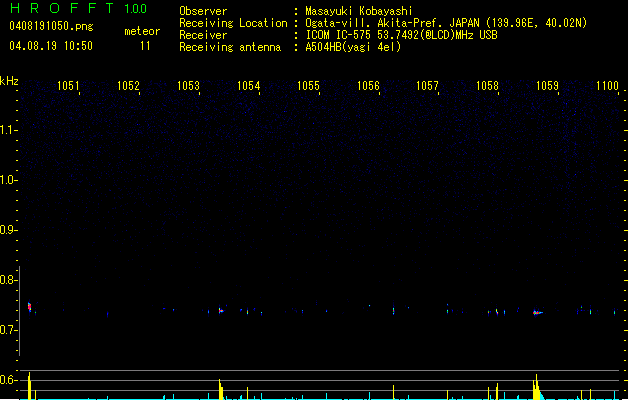Click the date stamp 04.08.19 10:50
This screenshot has height=400, width=629.
51,46
